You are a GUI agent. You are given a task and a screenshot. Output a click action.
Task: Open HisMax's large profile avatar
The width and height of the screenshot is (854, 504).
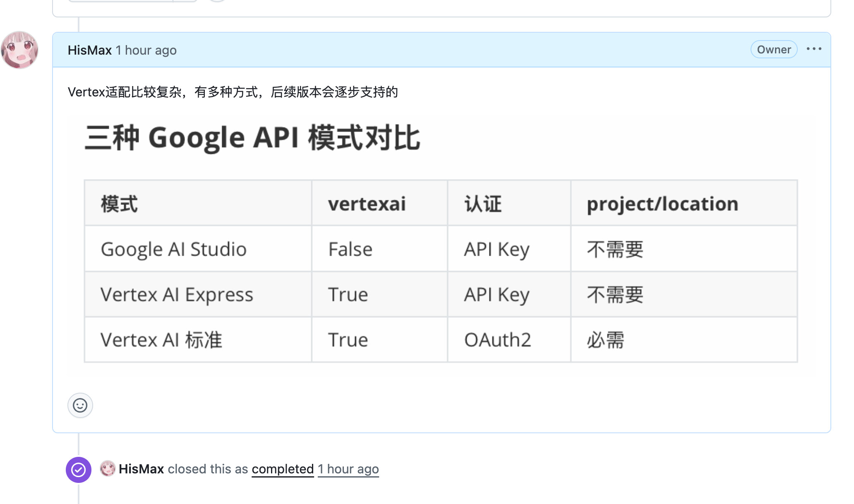[x=19, y=50]
